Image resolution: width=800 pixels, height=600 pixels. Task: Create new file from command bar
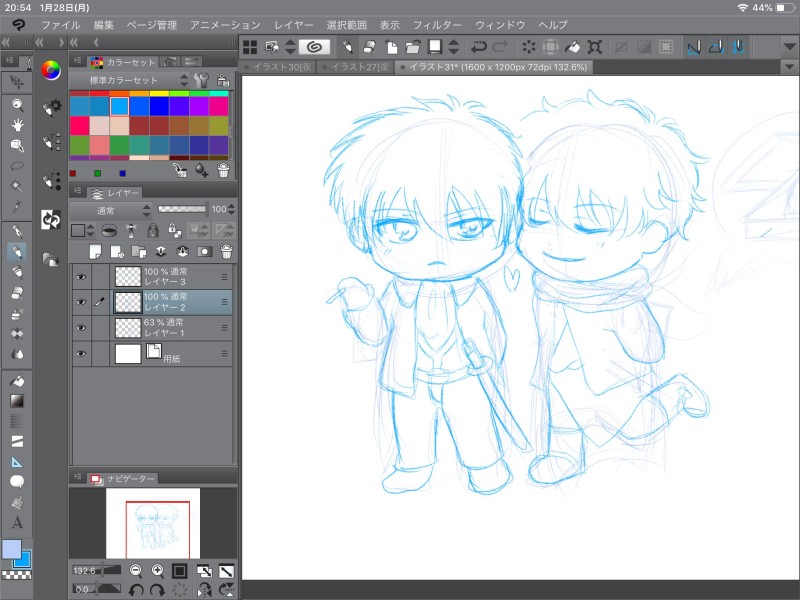[391, 47]
